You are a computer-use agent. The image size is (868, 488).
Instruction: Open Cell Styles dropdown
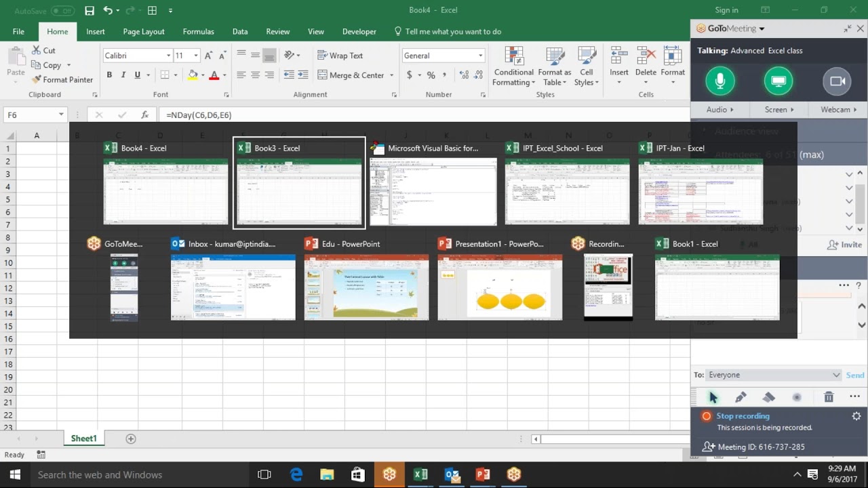(x=587, y=66)
